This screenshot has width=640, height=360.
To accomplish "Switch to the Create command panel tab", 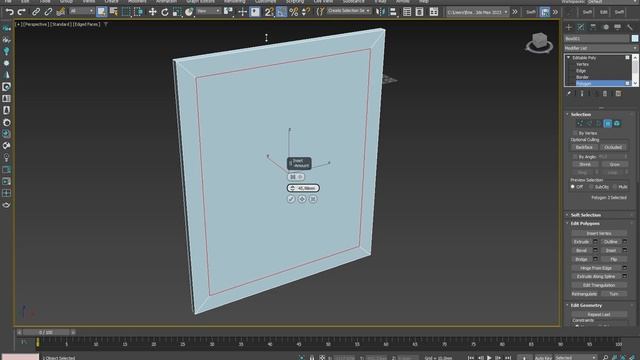I will (569, 27).
